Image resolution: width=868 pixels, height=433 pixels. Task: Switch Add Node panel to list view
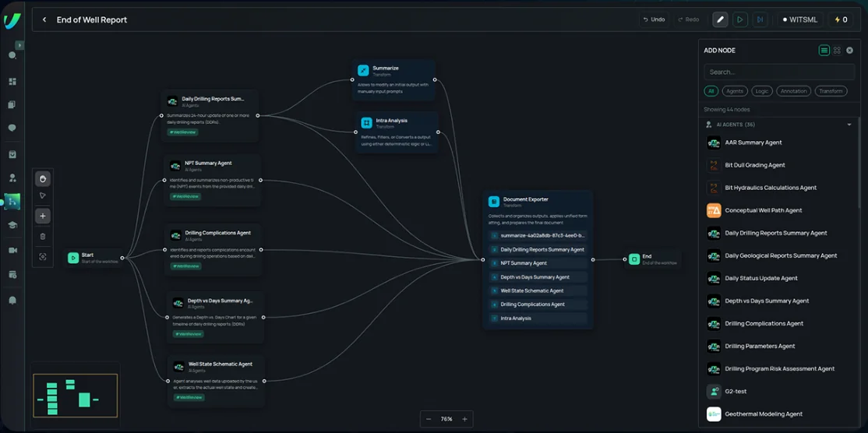(824, 51)
